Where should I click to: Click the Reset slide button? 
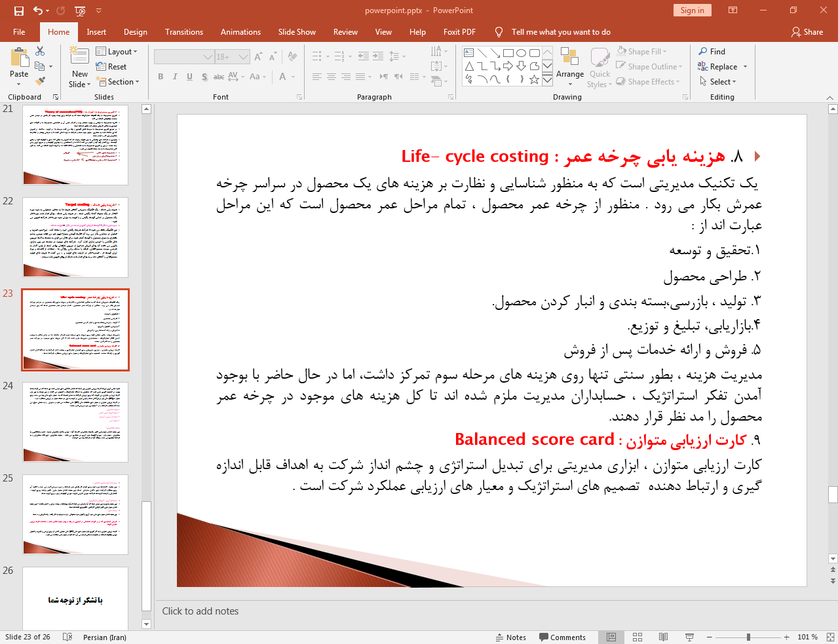coord(111,67)
